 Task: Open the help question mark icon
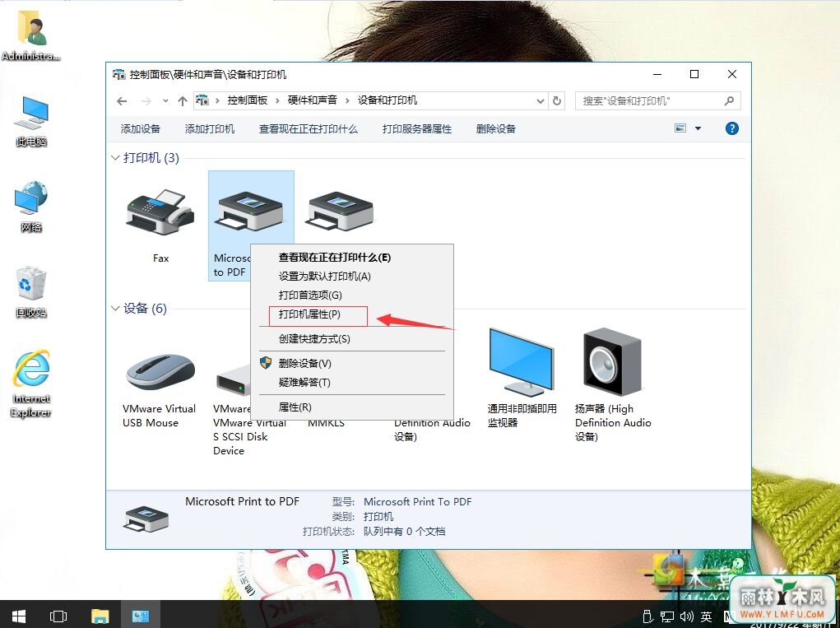pos(731,128)
